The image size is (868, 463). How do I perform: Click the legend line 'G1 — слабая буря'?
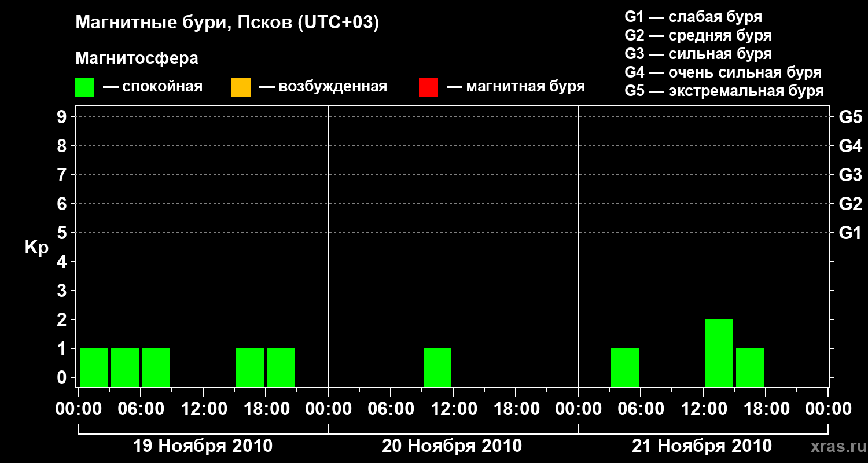[x=693, y=17]
